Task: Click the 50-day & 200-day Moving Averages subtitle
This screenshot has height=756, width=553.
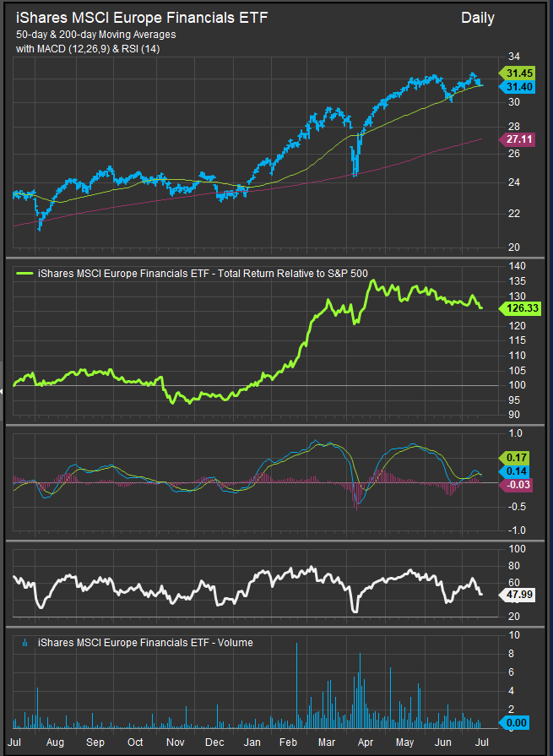Action: pyautogui.click(x=96, y=35)
